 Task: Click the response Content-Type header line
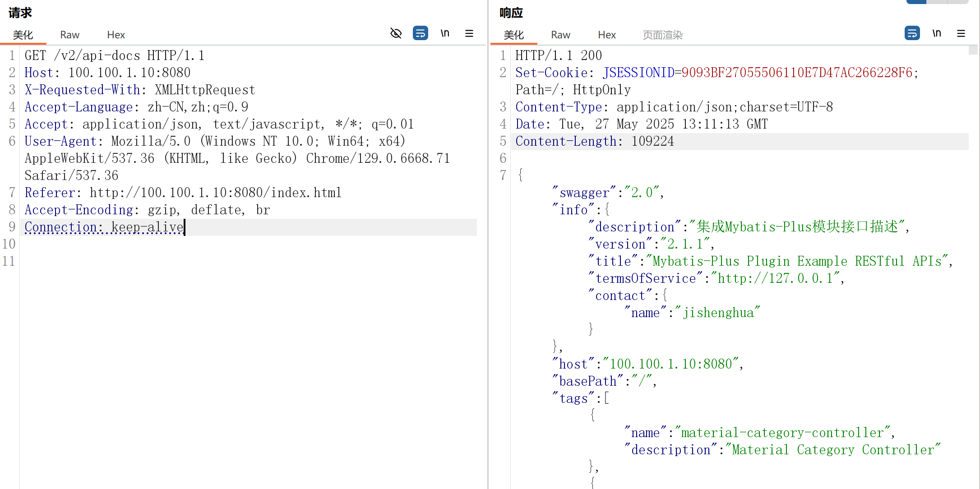click(x=674, y=107)
